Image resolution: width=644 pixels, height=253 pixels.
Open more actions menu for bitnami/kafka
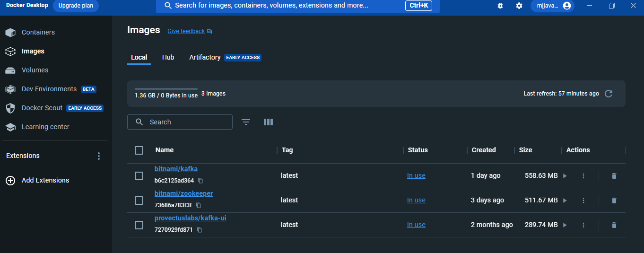click(583, 176)
